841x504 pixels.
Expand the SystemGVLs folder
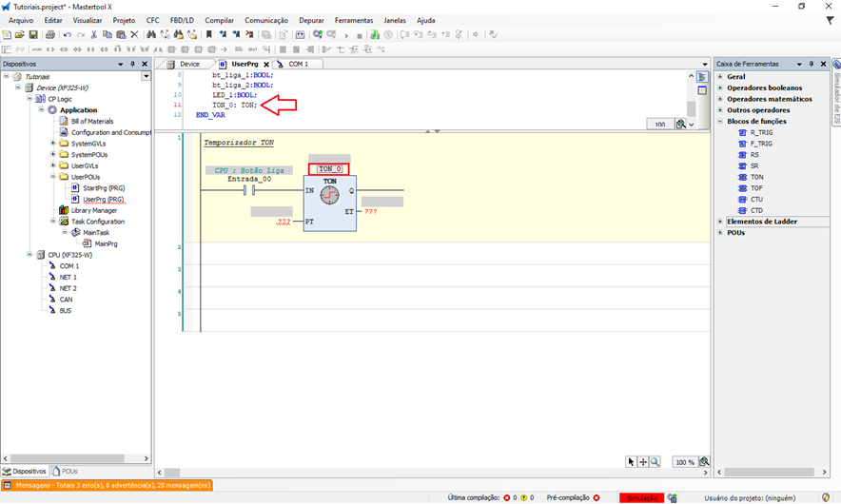coord(53,144)
